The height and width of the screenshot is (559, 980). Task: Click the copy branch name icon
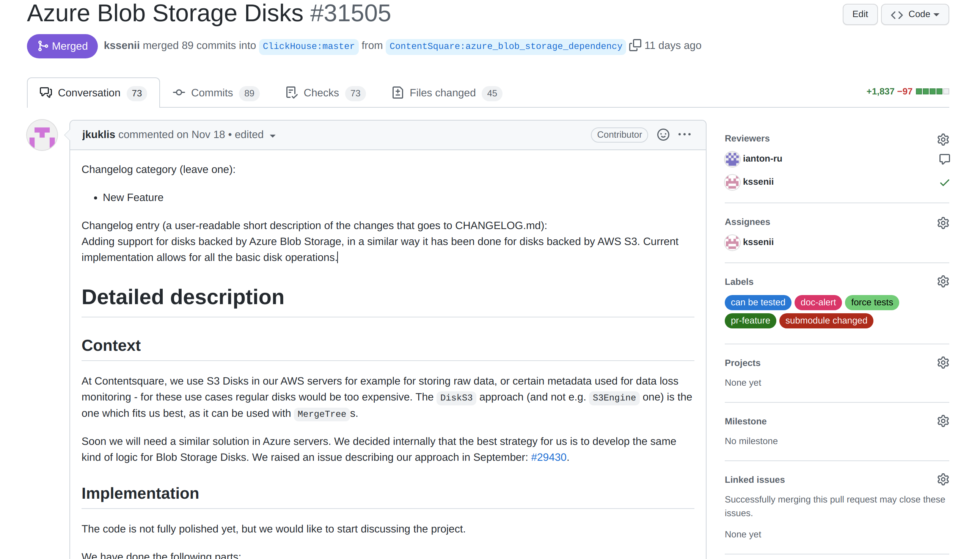635,45
